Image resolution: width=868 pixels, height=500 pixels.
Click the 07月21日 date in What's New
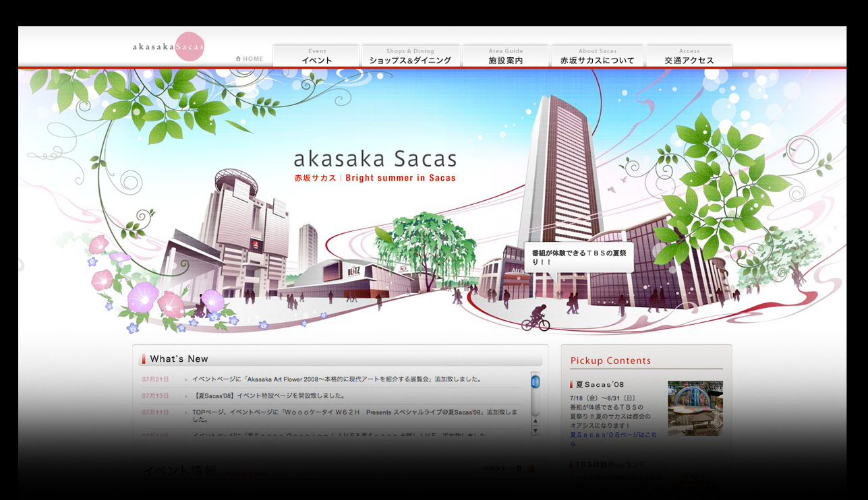pyautogui.click(x=156, y=379)
